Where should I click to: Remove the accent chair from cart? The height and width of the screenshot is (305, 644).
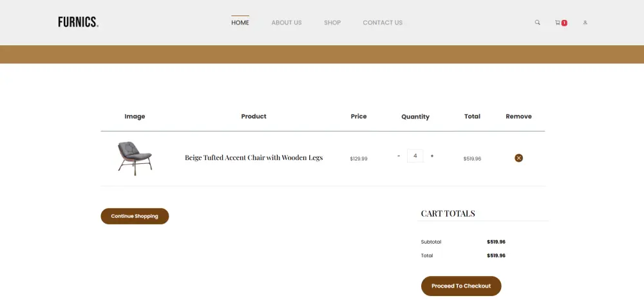click(518, 158)
